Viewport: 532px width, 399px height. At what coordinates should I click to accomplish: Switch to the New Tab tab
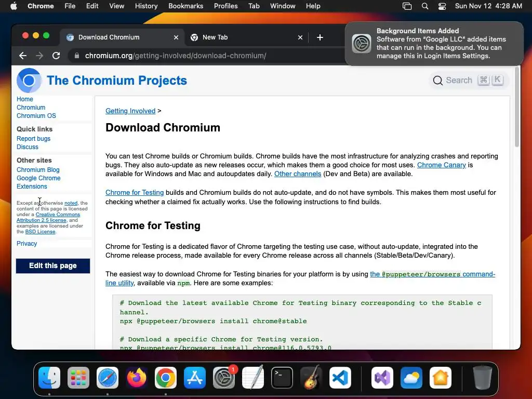(x=246, y=37)
